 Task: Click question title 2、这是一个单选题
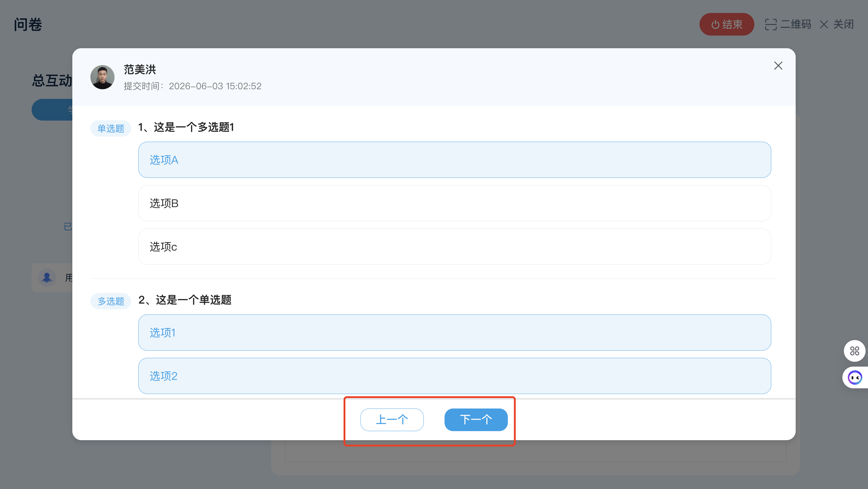(x=185, y=300)
